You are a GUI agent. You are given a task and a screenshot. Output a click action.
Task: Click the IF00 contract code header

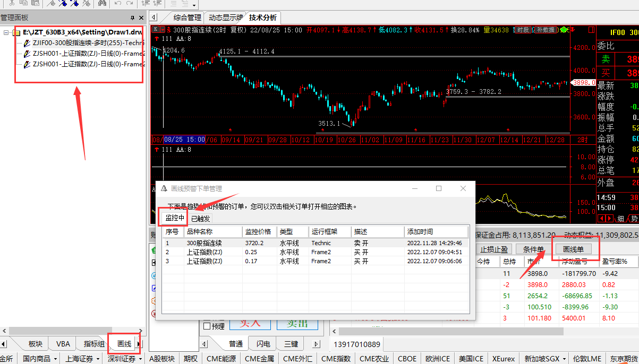tap(619, 32)
